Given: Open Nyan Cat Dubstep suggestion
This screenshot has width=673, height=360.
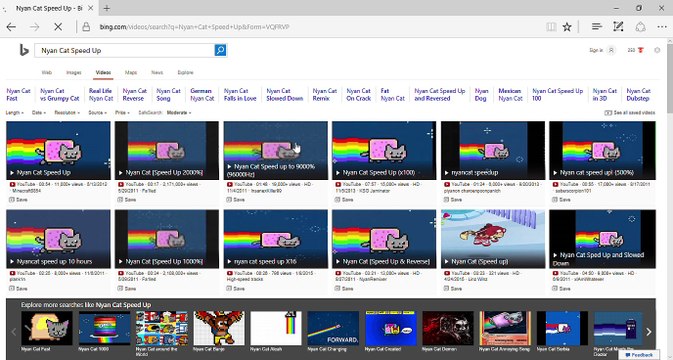Looking at the screenshot, I should coord(638,94).
